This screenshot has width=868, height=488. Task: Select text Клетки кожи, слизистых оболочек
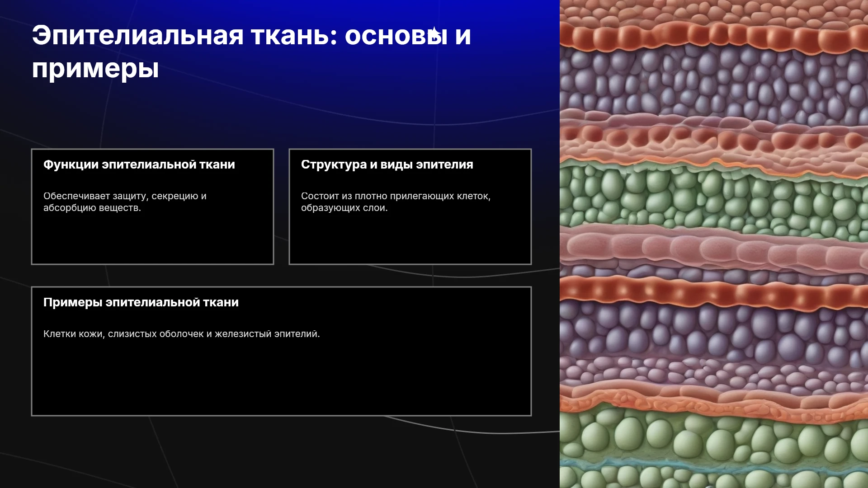(123, 334)
